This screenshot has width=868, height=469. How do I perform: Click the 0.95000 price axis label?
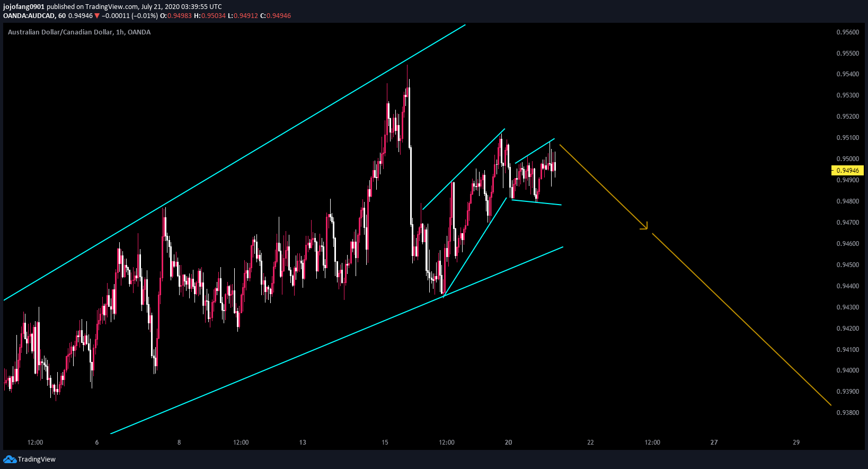point(847,159)
